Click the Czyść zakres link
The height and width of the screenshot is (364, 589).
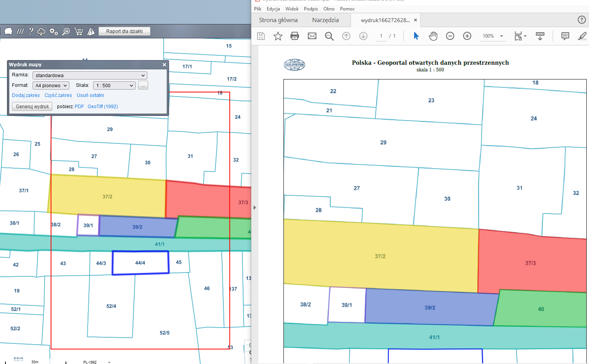point(58,95)
